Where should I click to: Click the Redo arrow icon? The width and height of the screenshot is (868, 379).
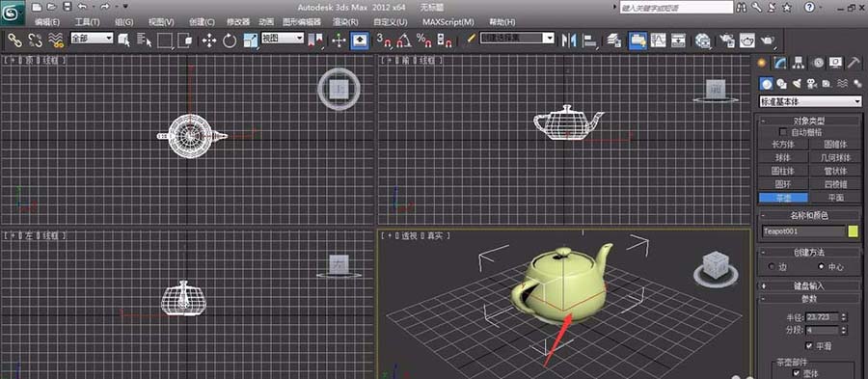click(x=105, y=7)
